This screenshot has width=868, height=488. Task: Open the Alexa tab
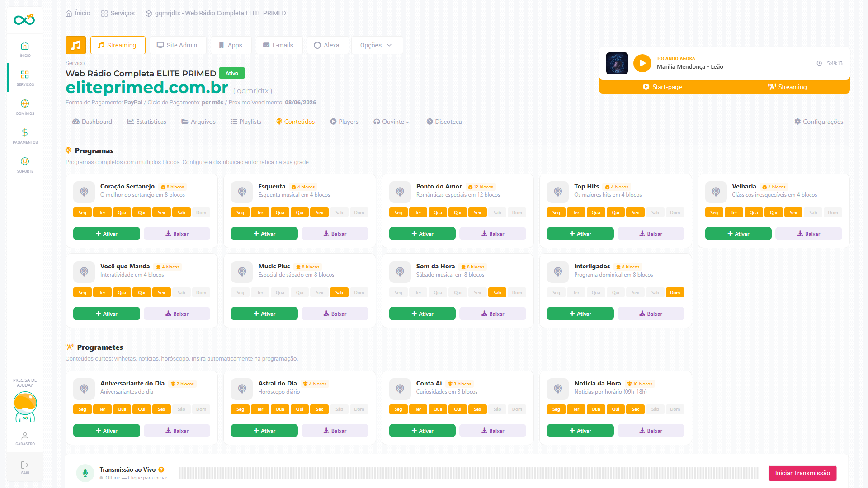pos(327,45)
